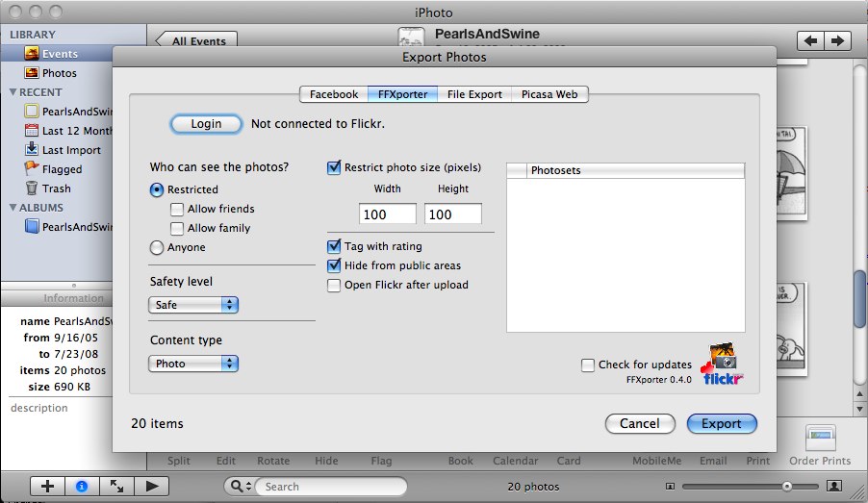
Task: Click the umbrella comic thumbnail behind dialog
Action: click(x=792, y=174)
